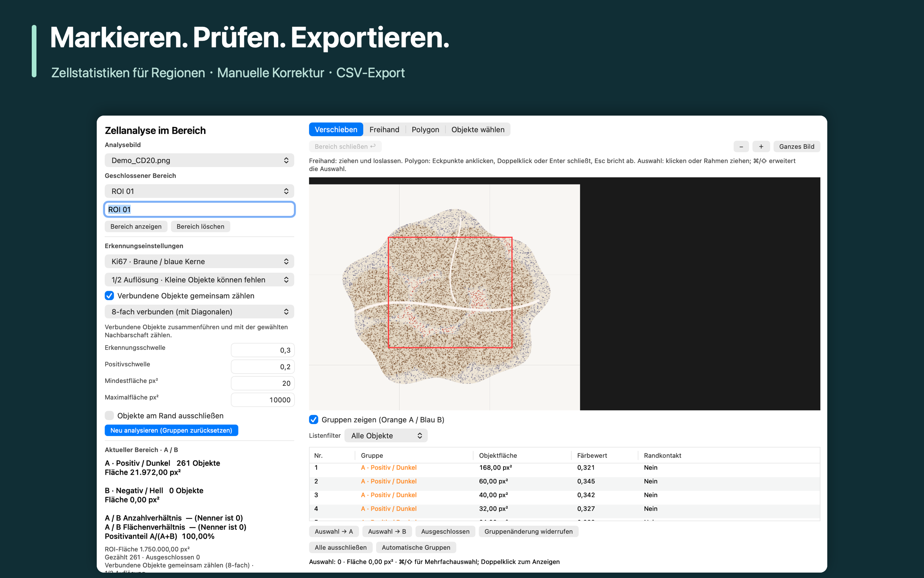This screenshot has width=924, height=578.
Task: Click the Mindestfläche field showing 20
Action: (263, 383)
